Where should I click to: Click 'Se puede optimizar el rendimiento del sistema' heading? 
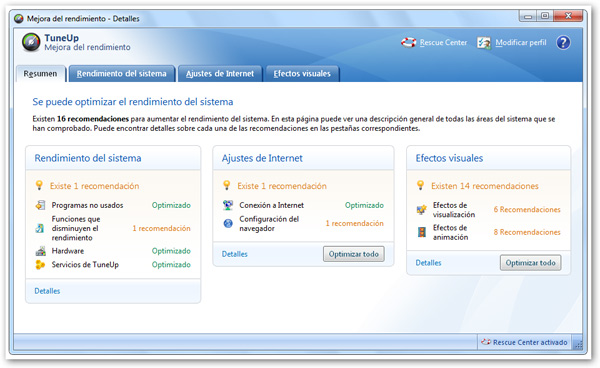click(x=133, y=102)
